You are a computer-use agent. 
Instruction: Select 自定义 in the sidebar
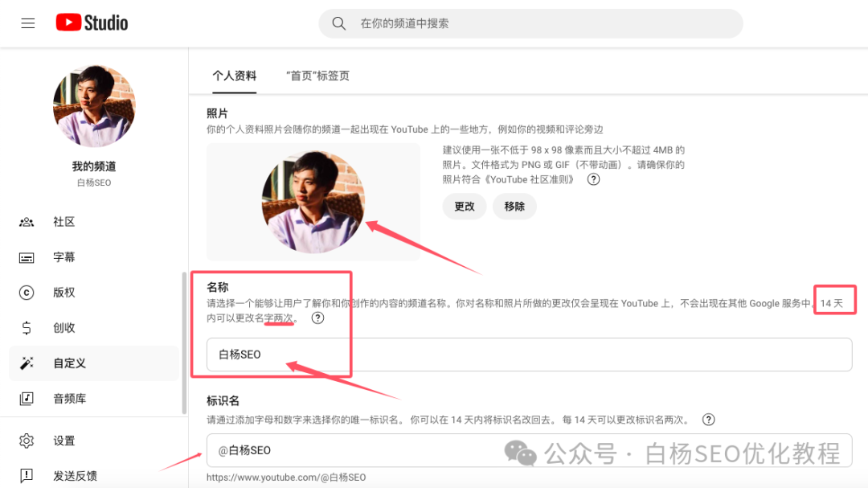[x=93, y=363]
